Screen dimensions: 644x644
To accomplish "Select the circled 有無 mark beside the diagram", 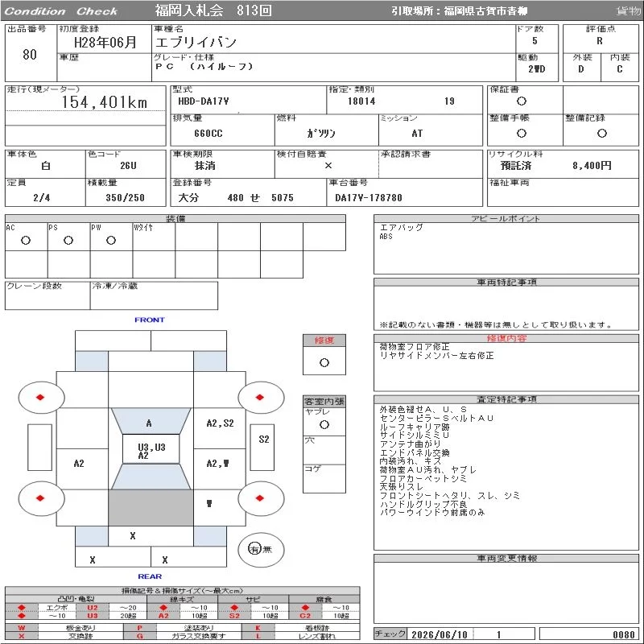I will 260,549.
